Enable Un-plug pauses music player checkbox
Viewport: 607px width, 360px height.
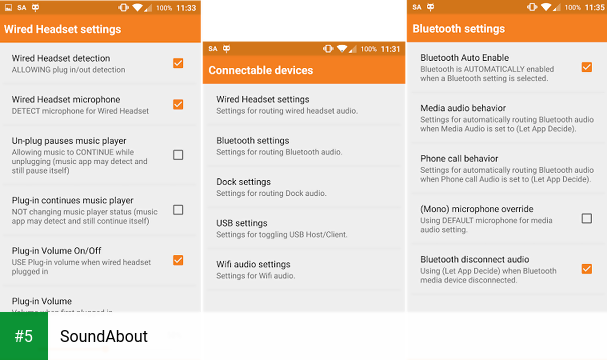coord(178,155)
